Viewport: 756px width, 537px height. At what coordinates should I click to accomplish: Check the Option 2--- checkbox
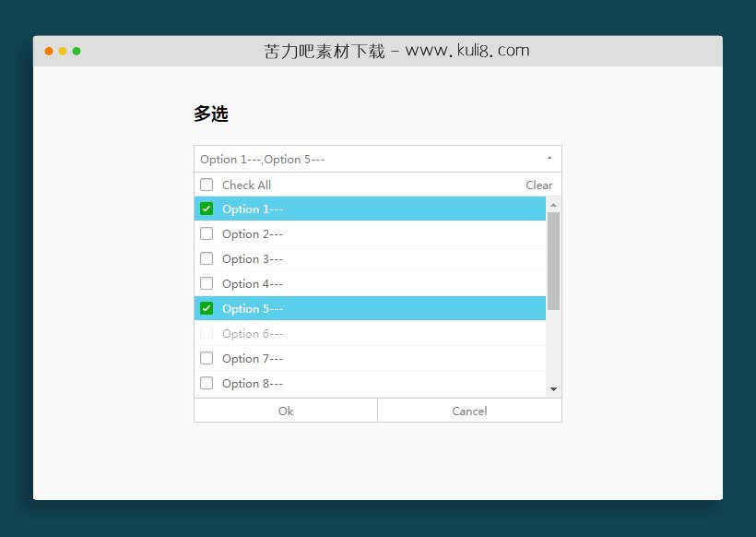(x=207, y=233)
